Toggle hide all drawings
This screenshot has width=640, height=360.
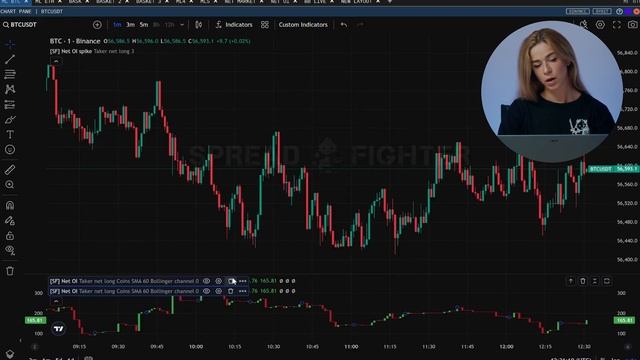tap(10, 250)
